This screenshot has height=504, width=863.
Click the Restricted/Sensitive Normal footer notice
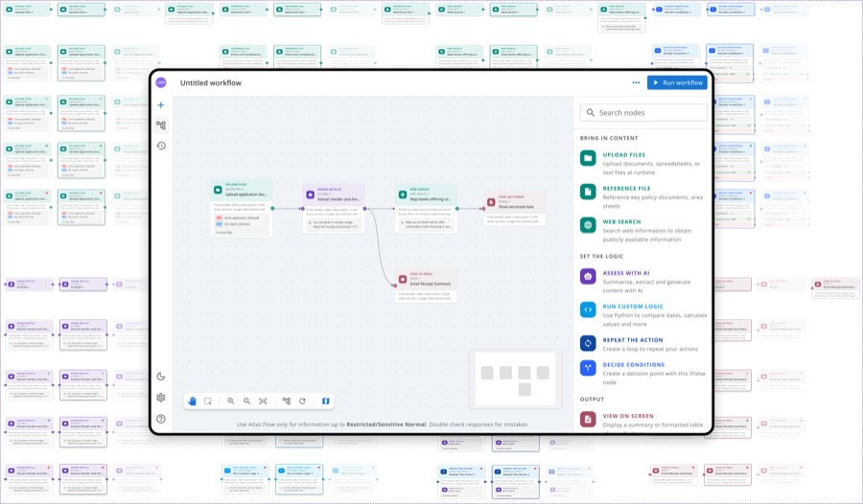(x=386, y=424)
